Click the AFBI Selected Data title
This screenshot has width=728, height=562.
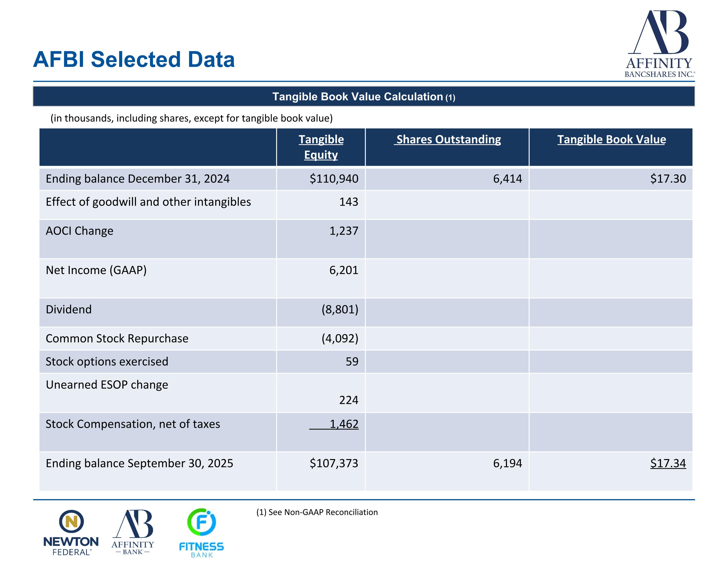point(134,60)
